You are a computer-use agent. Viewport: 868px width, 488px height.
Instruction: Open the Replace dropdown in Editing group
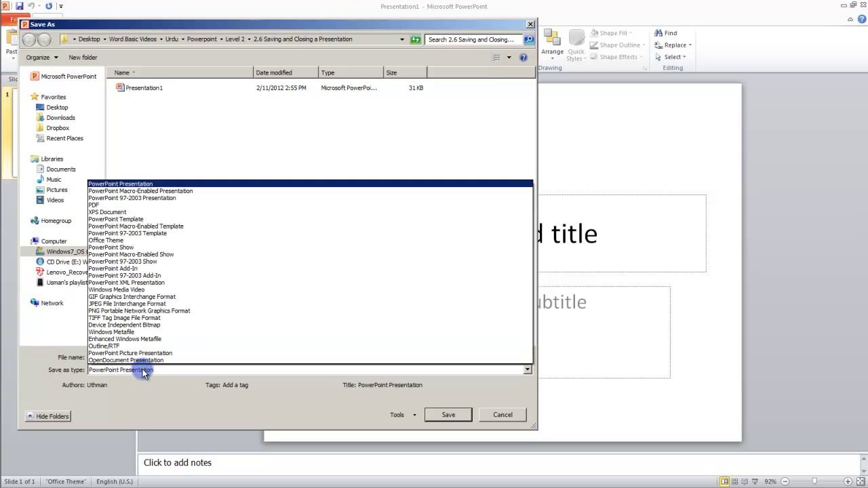(673, 45)
